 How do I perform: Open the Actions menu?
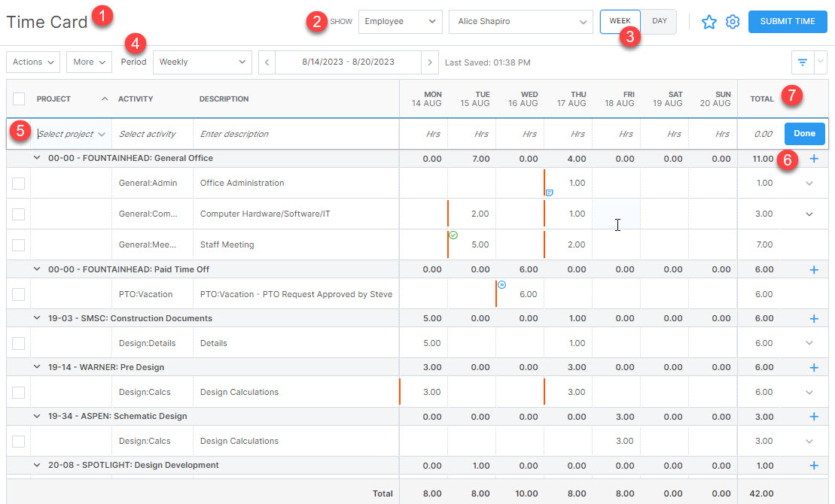32,62
